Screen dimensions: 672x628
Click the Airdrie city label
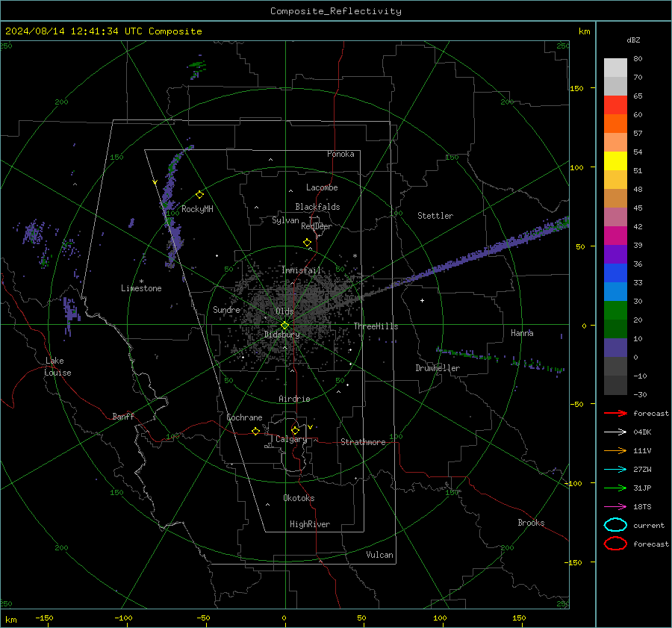294,399
